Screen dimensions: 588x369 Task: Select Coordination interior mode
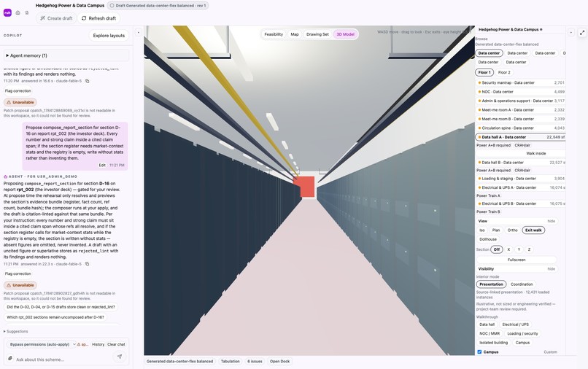(522, 284)
